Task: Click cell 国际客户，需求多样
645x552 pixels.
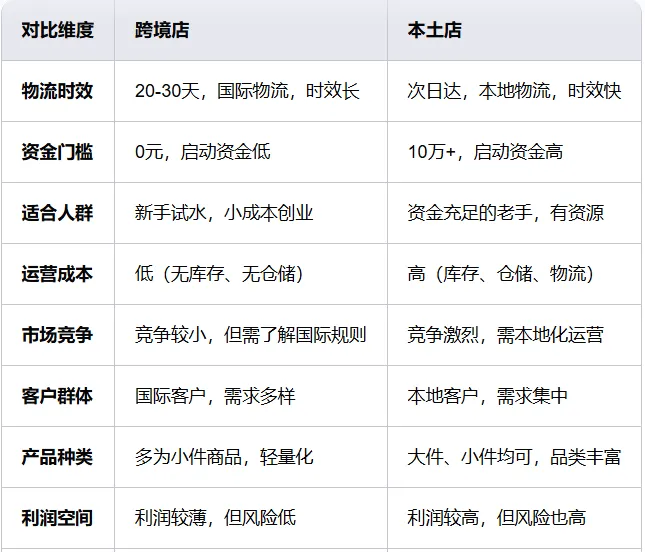Action: [251, 396]
